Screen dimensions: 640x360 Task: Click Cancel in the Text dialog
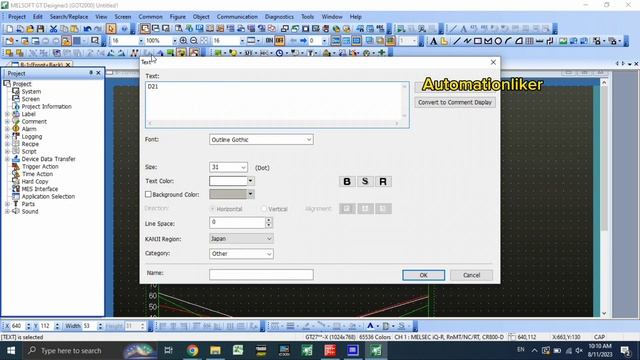[471, 275]
